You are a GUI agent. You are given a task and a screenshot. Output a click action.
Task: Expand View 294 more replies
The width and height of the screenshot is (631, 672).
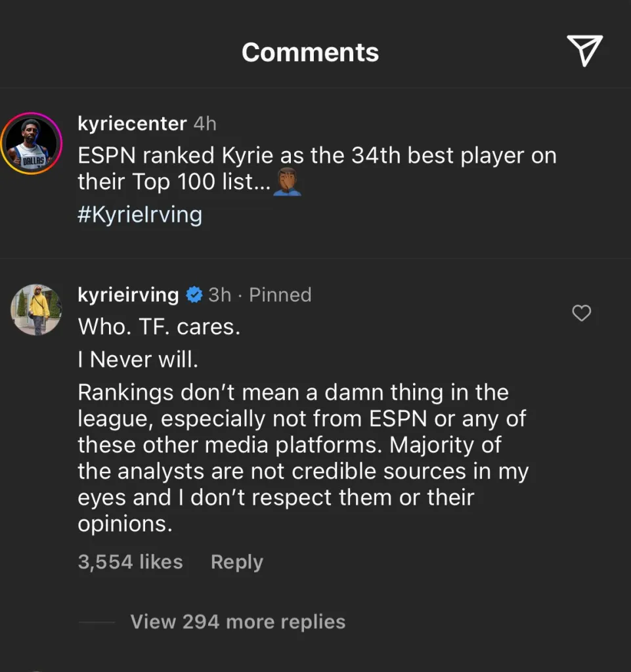pos(238,621)
